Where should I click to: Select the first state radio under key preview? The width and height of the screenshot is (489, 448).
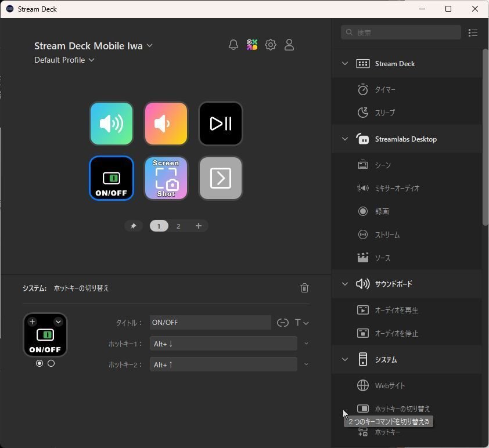tap(39, 363)
